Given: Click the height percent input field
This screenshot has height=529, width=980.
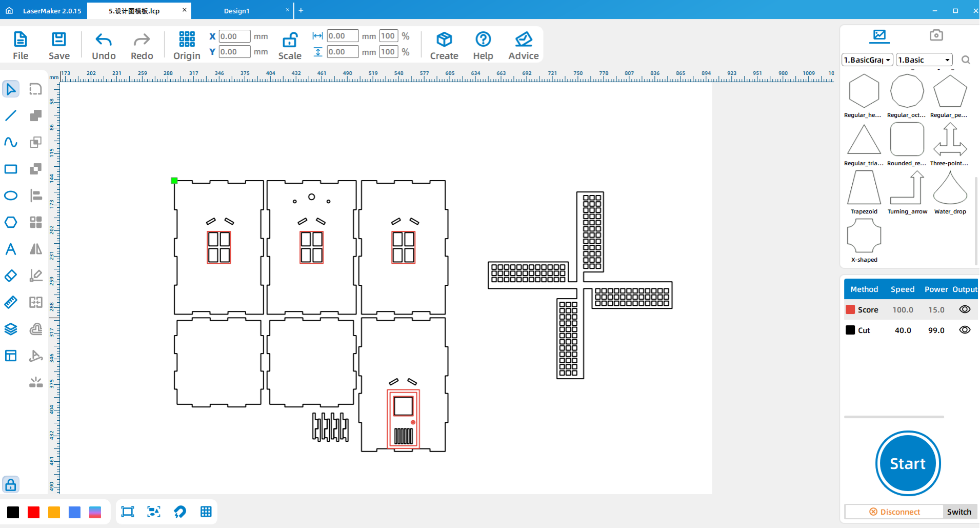Looking at the screenshot, I should (388, 52).
